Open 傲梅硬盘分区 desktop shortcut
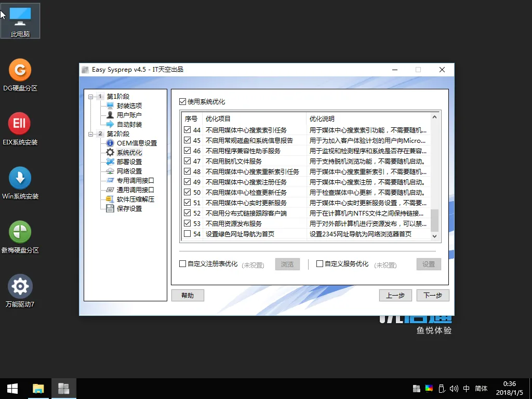532x399 pixels. 20,237
